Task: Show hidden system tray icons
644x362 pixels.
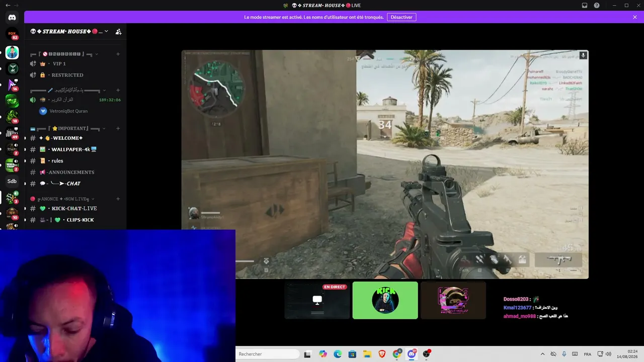Action: [x=542, y=354]
